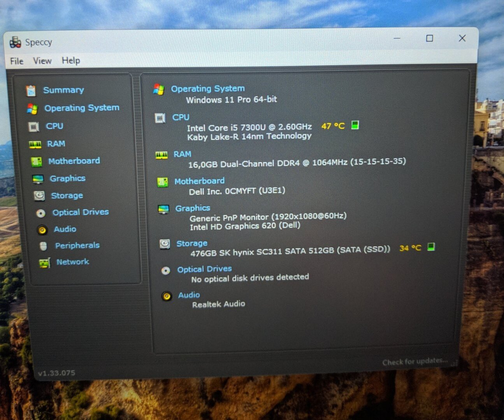
Task: Click the CPU chip icon in summary panel
Action: [x=160, y=118]
